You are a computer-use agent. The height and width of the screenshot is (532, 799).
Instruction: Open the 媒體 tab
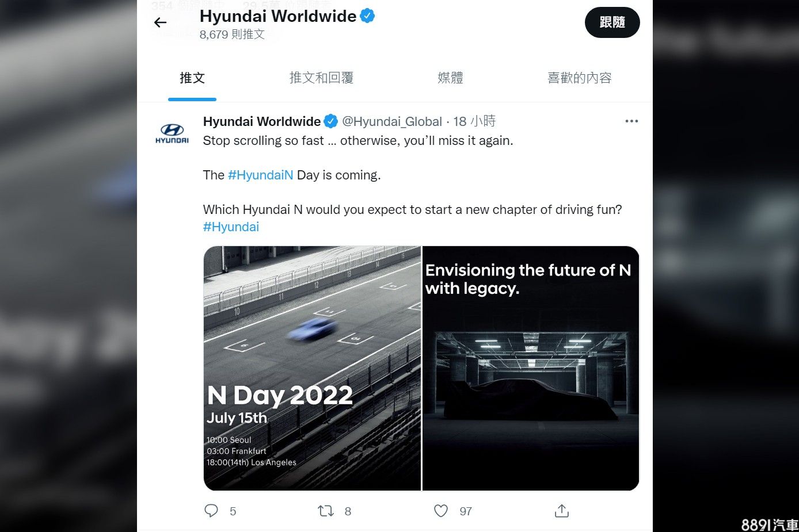click(450, 78)
